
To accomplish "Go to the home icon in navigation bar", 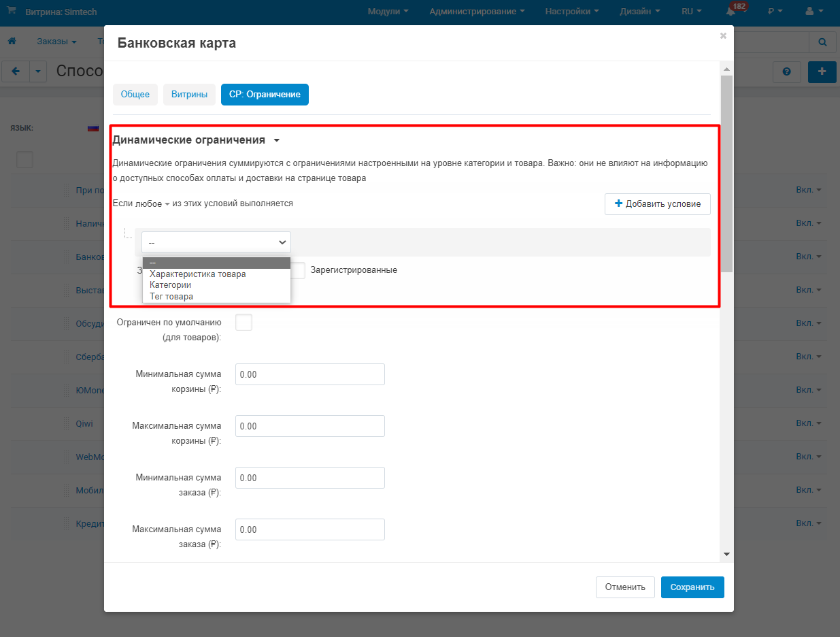I will (12, 42).
